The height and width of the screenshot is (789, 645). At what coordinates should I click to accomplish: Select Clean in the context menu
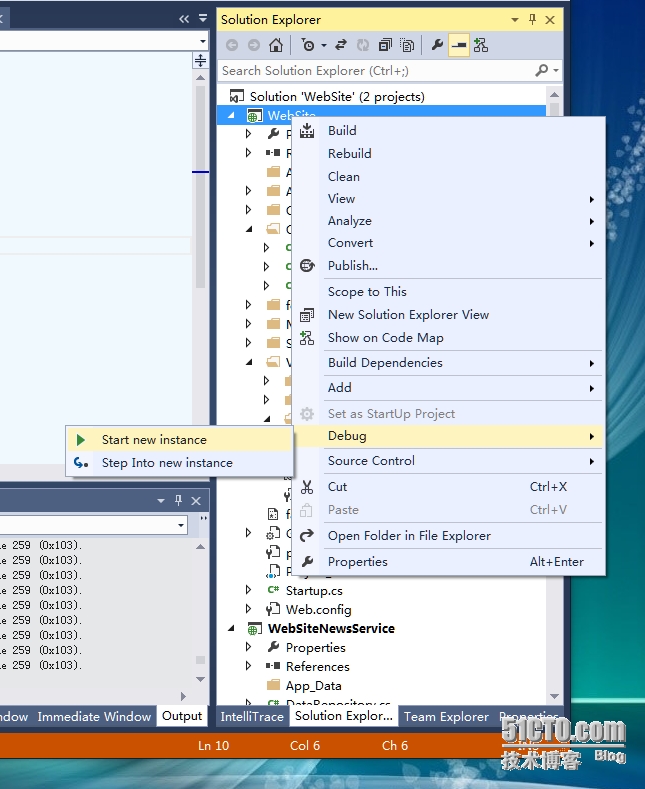pyautogui.click(x=344, y=177)
